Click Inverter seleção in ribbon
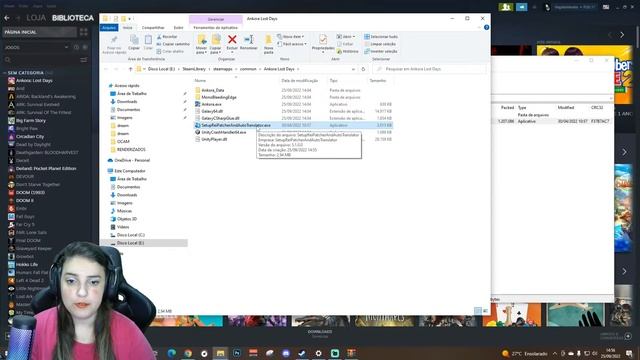The image size is (640, 360). click(381, 51)
